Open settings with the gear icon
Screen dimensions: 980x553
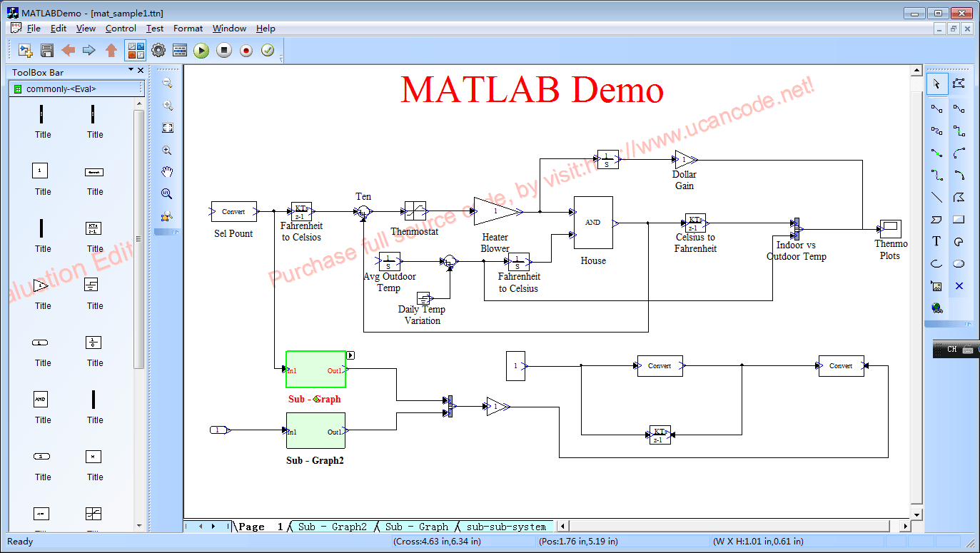pyautogui.click(x=158, y=50)
